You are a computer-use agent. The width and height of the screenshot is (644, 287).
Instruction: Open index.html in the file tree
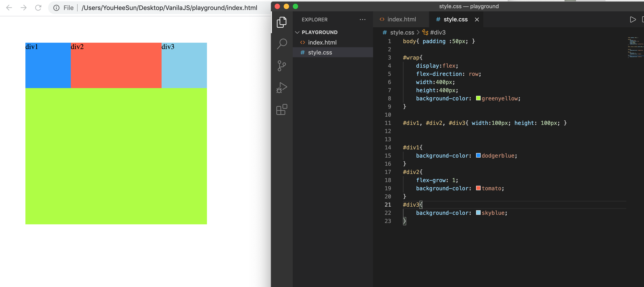tap(322, 42)
